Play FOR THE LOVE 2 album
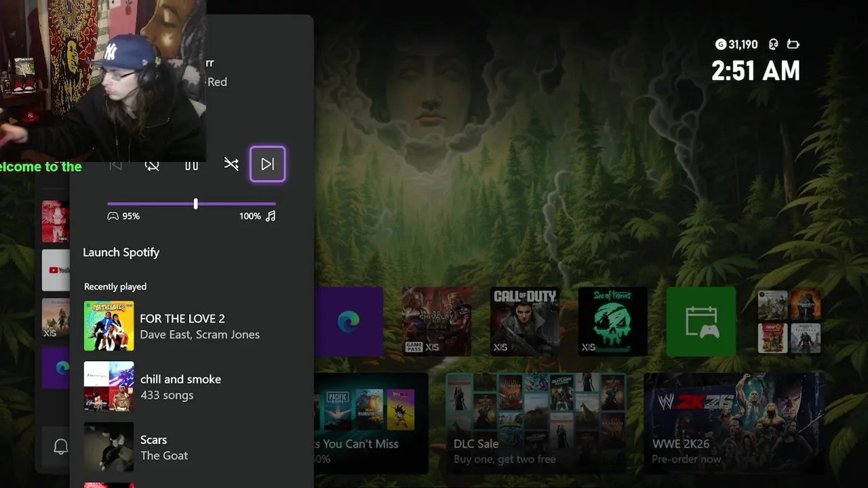This screenshot has width=868, height=488. pyautogui.click(x=192, y=326)
